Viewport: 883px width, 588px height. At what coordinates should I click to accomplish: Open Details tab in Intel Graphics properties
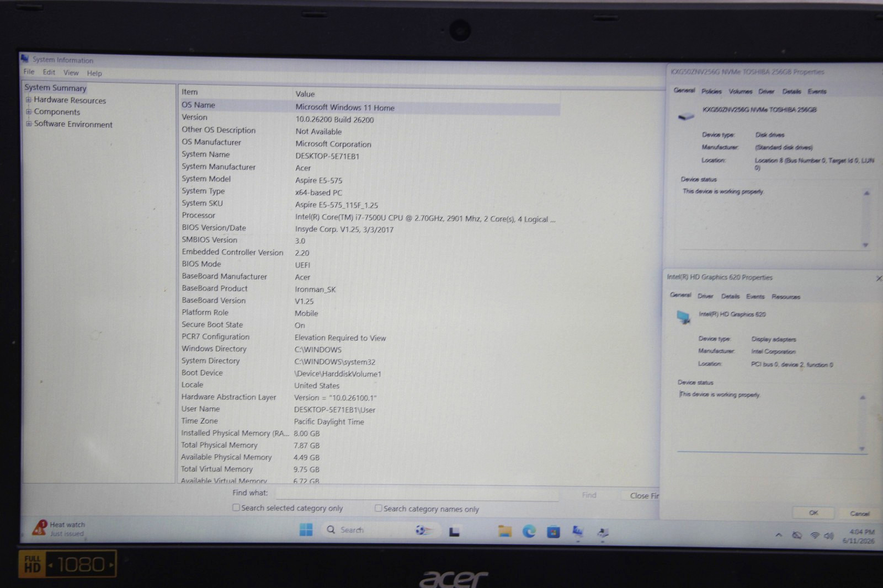click(730, 296)
